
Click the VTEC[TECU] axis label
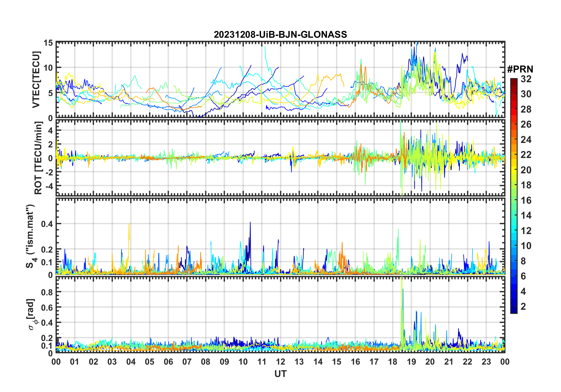[36, 80]
